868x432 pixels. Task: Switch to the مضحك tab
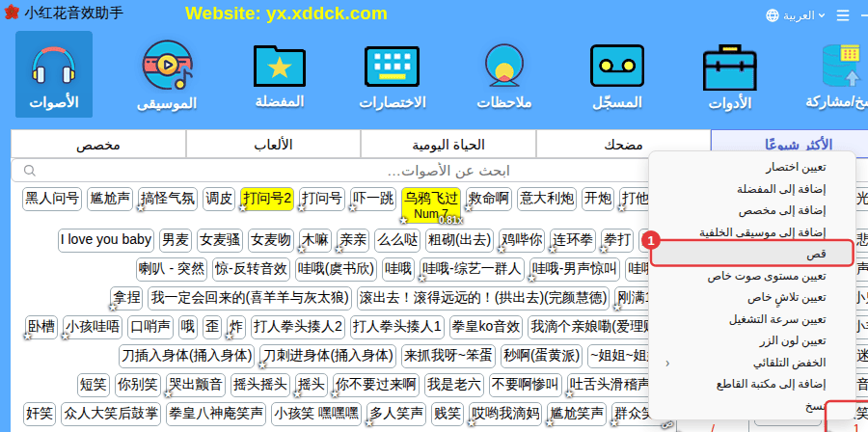(623, 145)
